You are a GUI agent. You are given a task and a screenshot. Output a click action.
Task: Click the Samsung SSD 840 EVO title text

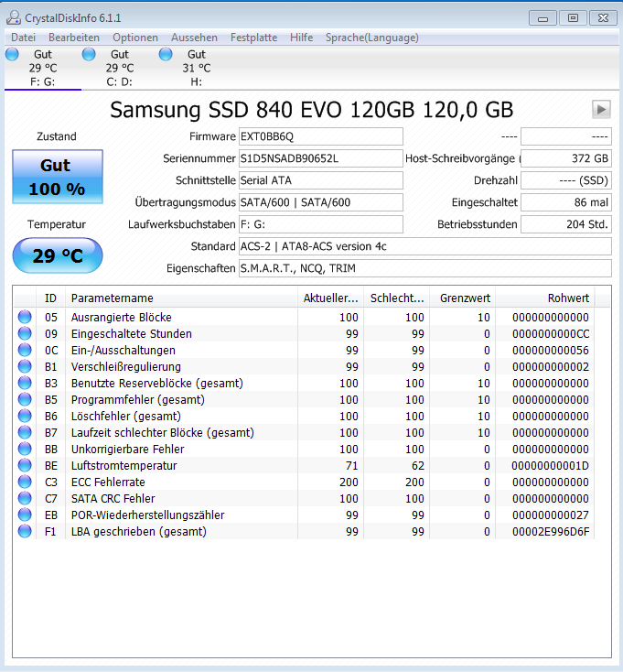(x=312, y=110)
